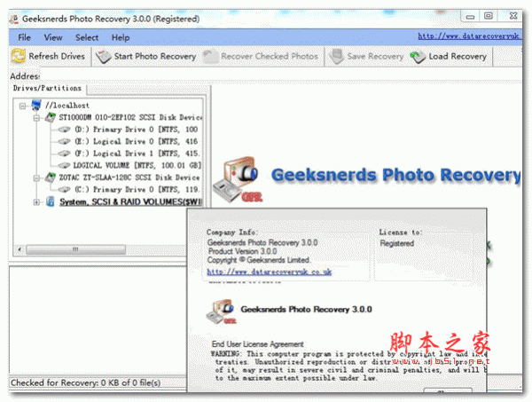Select ST1000DM 010-2EP102 SCSI Disk Device
532x402 pixels.
coord(130,117)
